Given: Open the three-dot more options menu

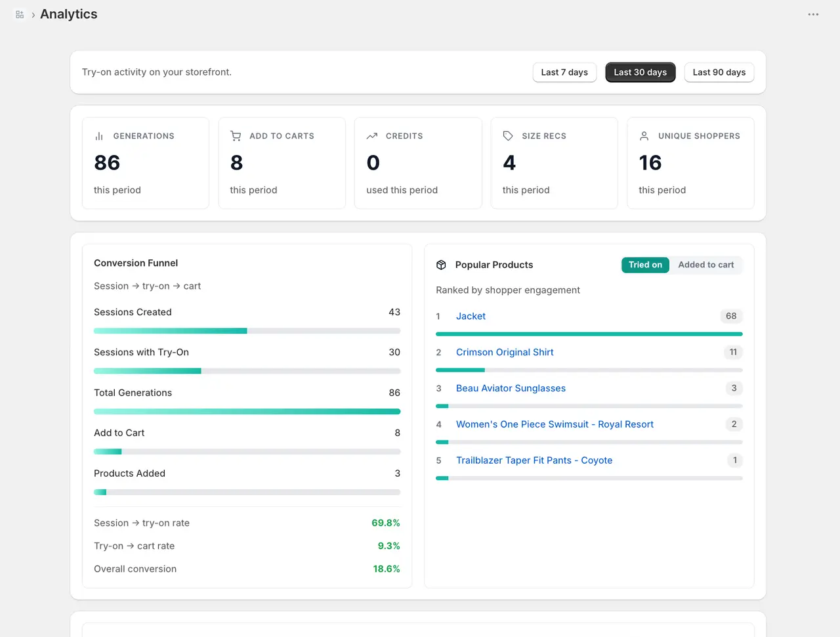Looking at the screenshot, I should tap(813, 14).
